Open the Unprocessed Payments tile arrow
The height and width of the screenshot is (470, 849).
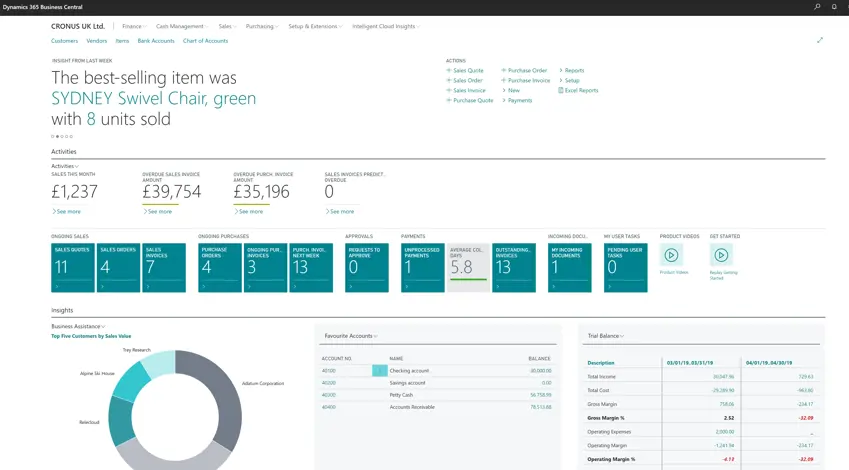point(407,286)
